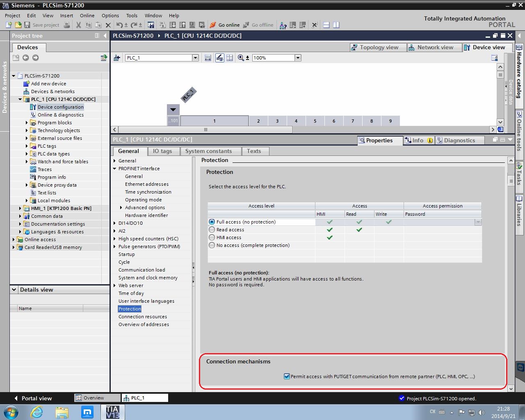Image resolution: width=525 pixels, height=420 pixels.
Task: Click the back arrow icon in the Project tree toolbar
Action: click(x=25, y=58)
